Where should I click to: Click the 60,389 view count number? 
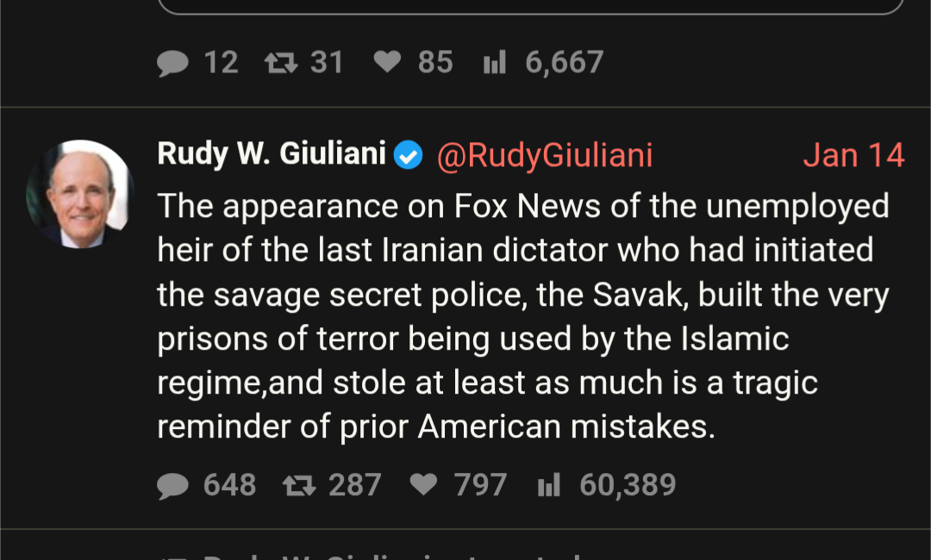click(x=628, y=486)
